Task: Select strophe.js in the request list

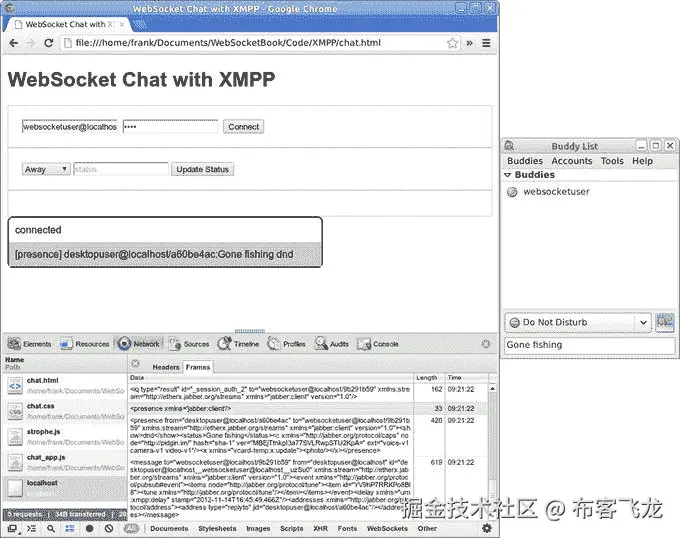Action: [65, 437]
